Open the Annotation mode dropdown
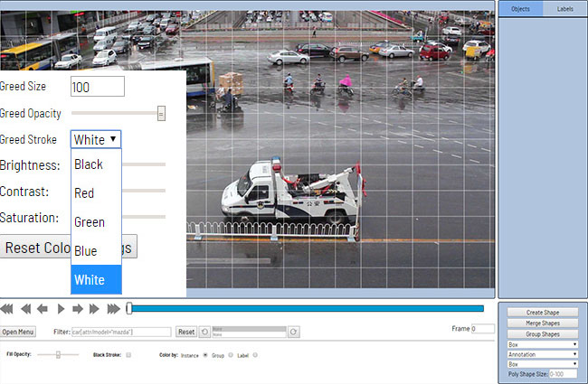Screen dimensions: 588x384 tap(542, 354)
